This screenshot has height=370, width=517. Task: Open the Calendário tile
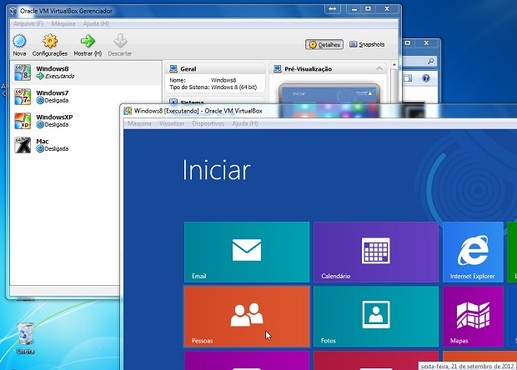[x=376, y=252]
